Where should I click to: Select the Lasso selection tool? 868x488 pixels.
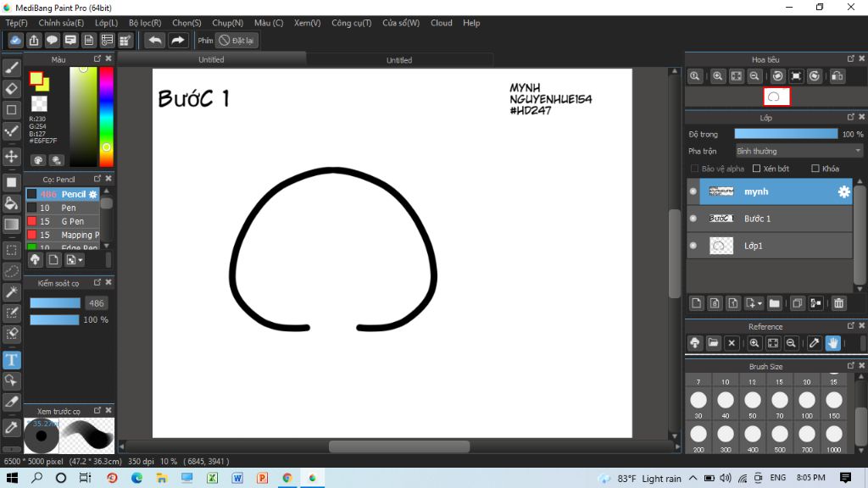coord(12,271)
